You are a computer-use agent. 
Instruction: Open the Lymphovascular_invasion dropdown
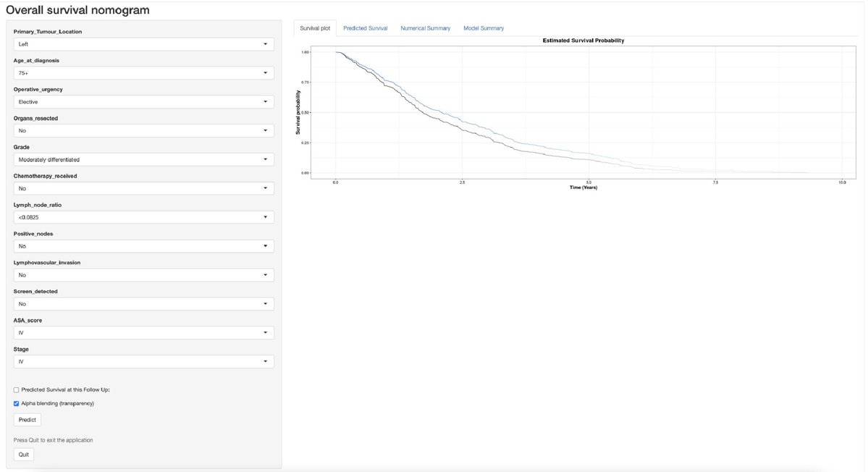[x=143, y=275]
